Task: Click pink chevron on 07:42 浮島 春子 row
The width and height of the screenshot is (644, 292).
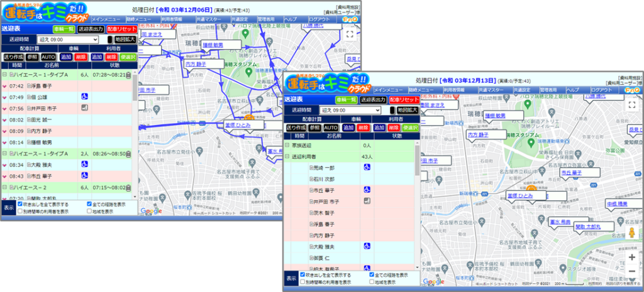Action: click(x=4, y=86)
